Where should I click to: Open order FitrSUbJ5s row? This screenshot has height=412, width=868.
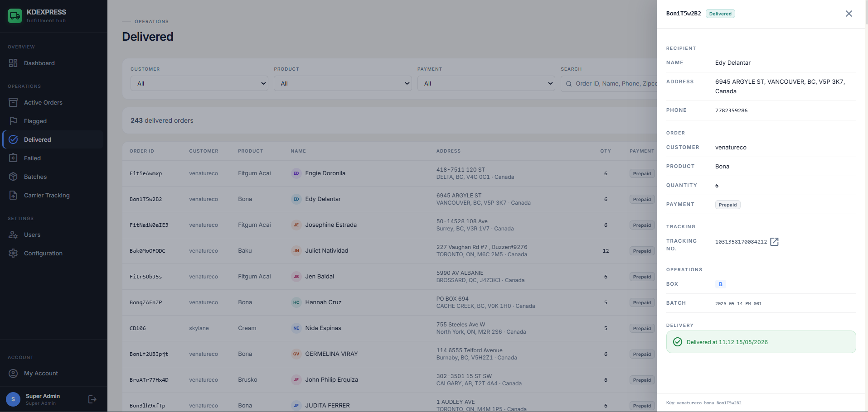point(390,277)
